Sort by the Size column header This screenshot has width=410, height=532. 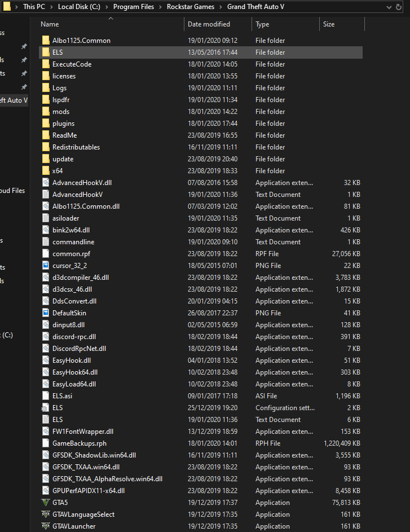[329, 24]
